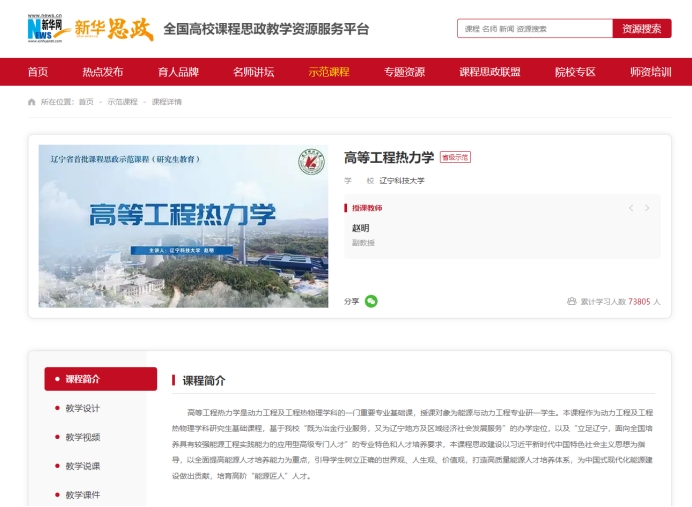
Task: Click the learner count people icon
Action: tap(572, 300)
